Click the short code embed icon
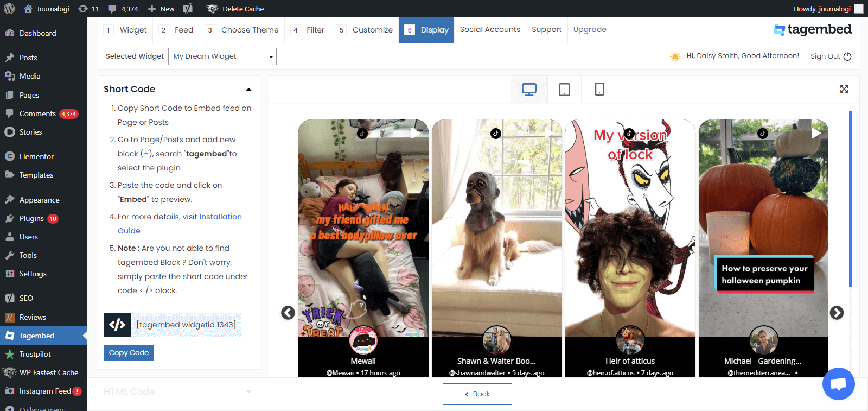 coord(117,325)
